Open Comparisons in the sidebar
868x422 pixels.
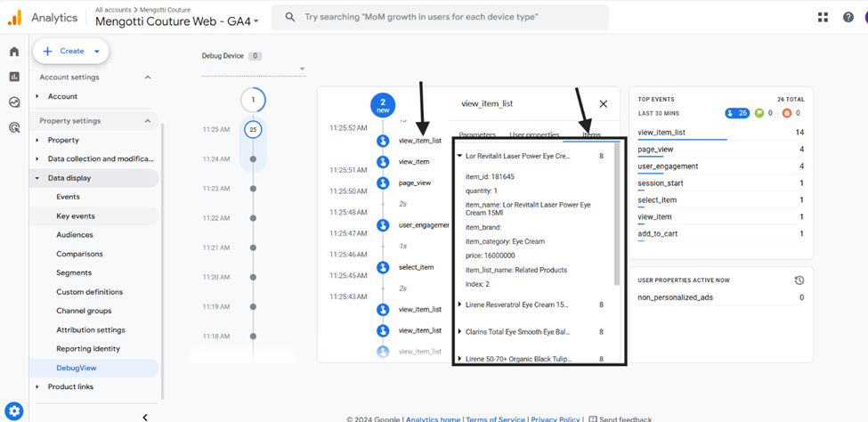pyautogui.click(x=80, y=255)
